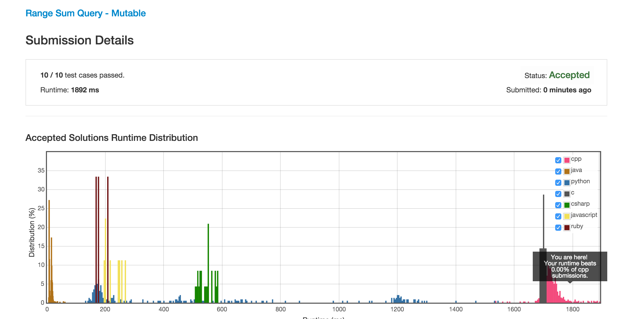Click the orange java color swatch
Viewport: 644px width, 319px height.
click(567, 171)
